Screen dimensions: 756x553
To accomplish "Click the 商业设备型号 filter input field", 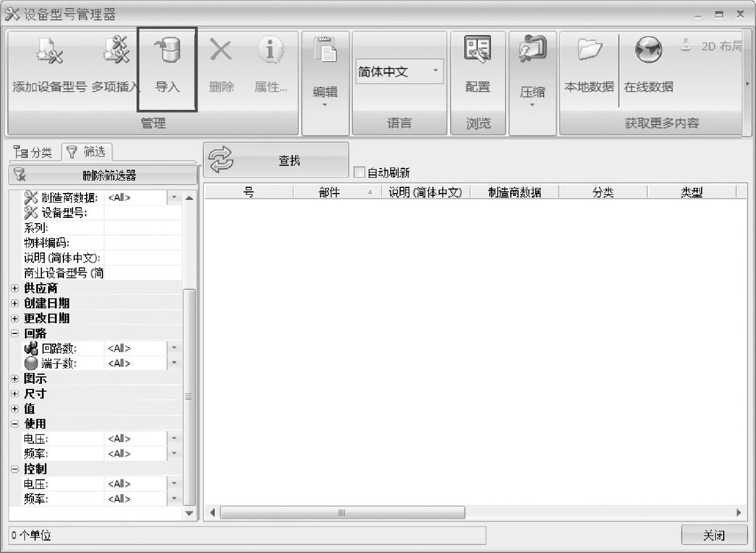I will (143, 273).
